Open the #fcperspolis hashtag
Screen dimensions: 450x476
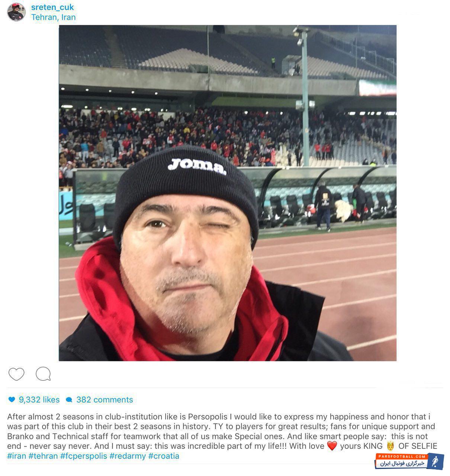click(84, 456)
